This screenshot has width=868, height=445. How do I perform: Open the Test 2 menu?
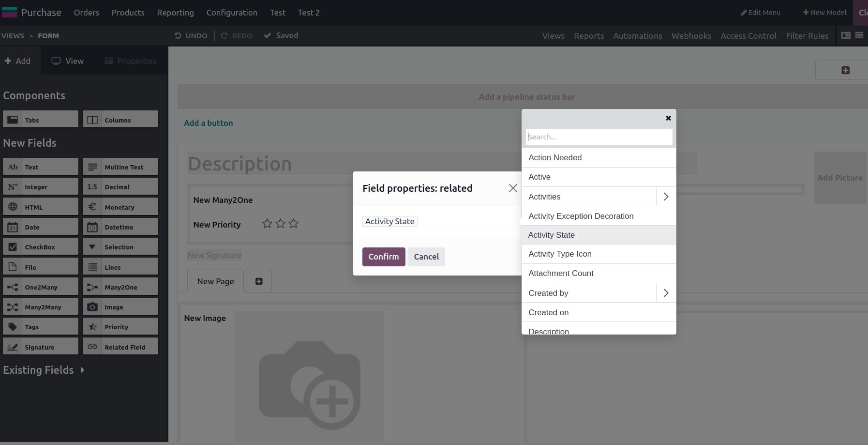click(x=309, y=13)
